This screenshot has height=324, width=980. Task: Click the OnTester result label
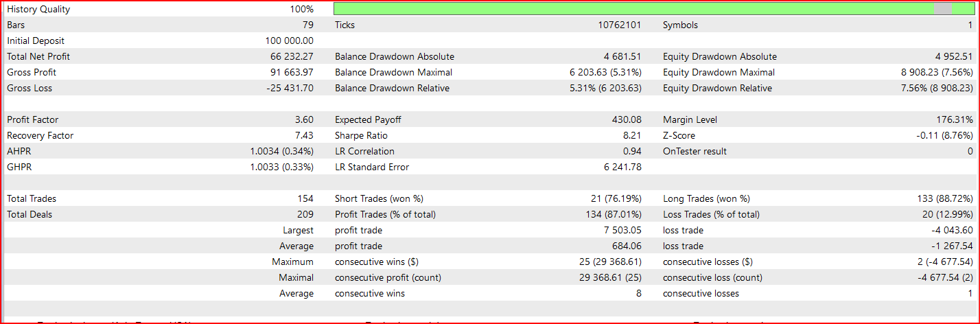click(x=695, y=152)
